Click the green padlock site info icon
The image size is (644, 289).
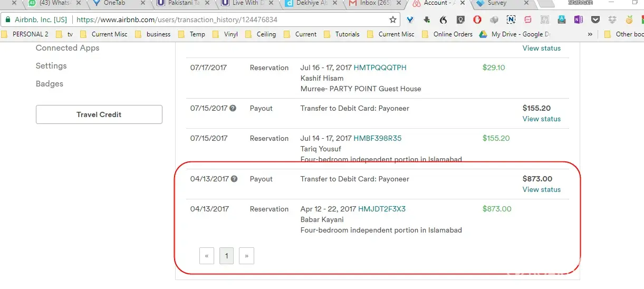click(x=8, y=20)
